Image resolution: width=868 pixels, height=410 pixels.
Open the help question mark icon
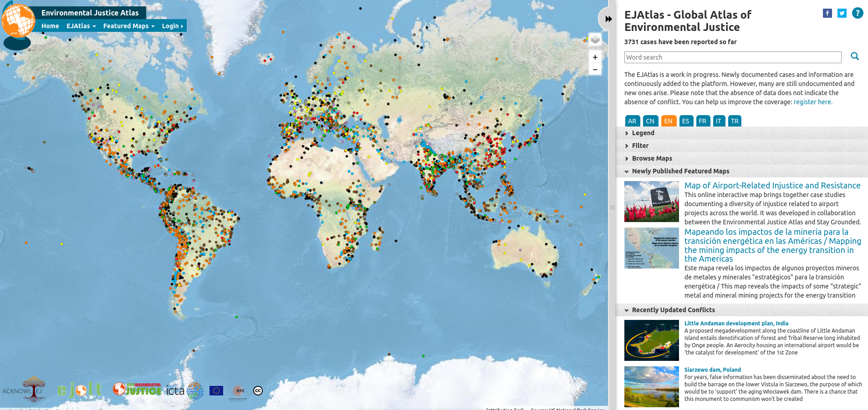858,13
